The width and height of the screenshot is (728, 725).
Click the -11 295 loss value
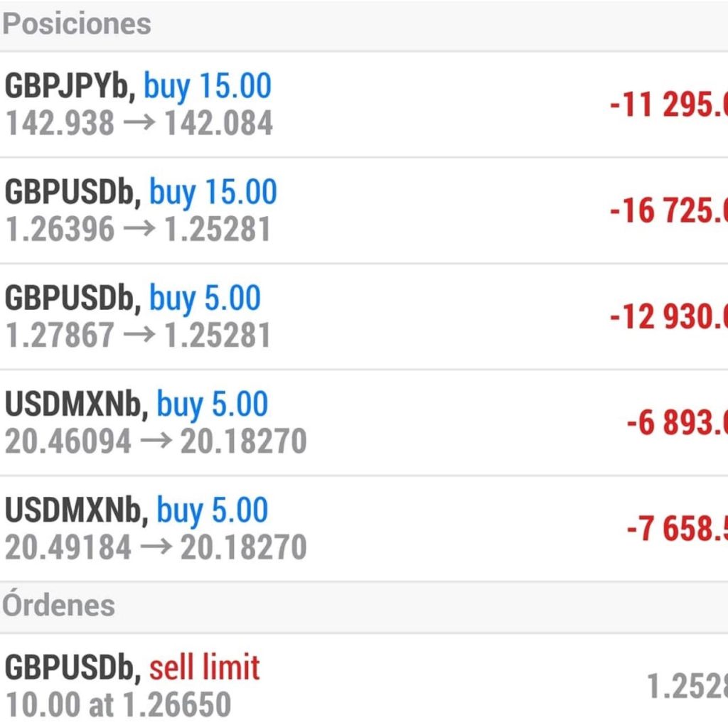pos(668,105)
